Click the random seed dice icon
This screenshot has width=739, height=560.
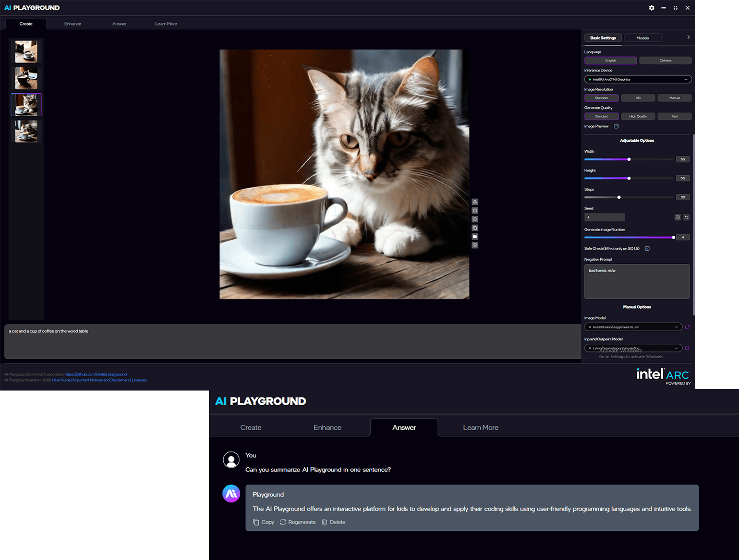677,217
